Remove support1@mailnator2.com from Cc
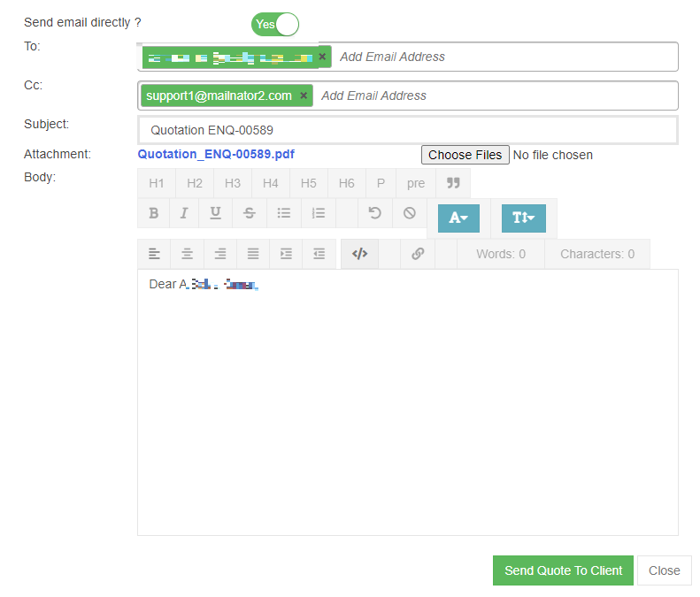Image resolution: width=700 pixels, height=597 pixels. coord(304,96)
